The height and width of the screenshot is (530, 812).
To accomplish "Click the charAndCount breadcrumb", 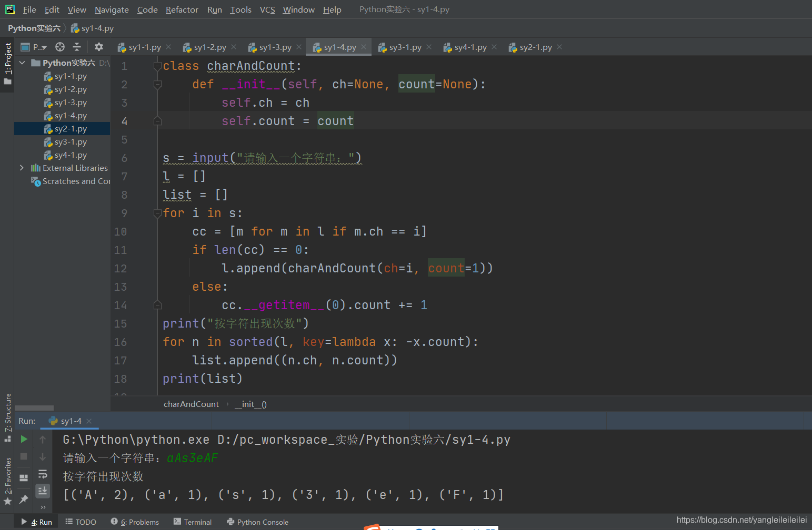I will (191, 404).
